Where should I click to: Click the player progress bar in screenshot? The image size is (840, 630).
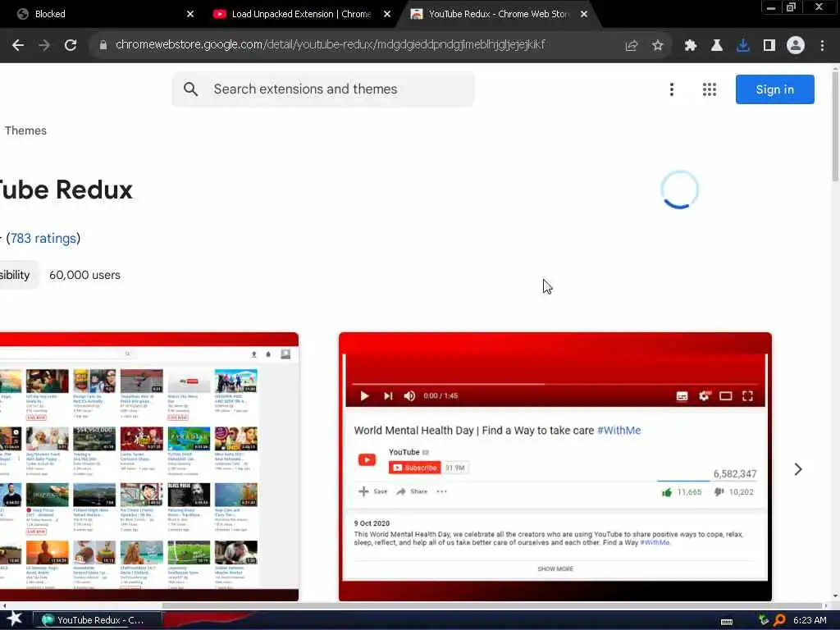[555, 384]
